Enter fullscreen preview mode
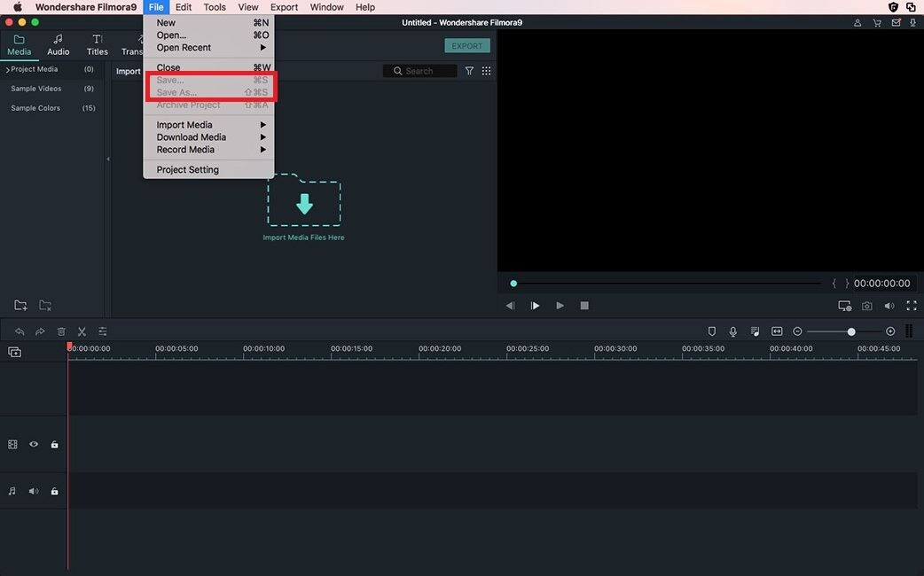This screenshot has width=924, height=576. 912,305
